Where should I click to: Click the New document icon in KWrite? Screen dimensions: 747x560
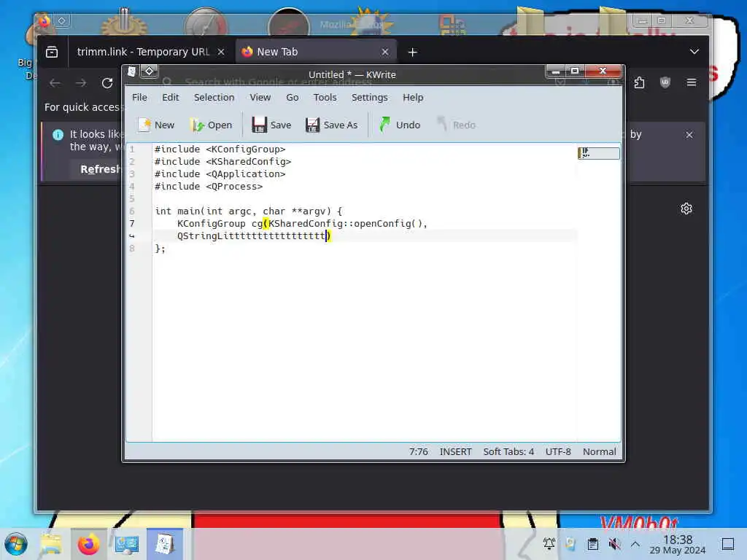click(x=144, y=125)
